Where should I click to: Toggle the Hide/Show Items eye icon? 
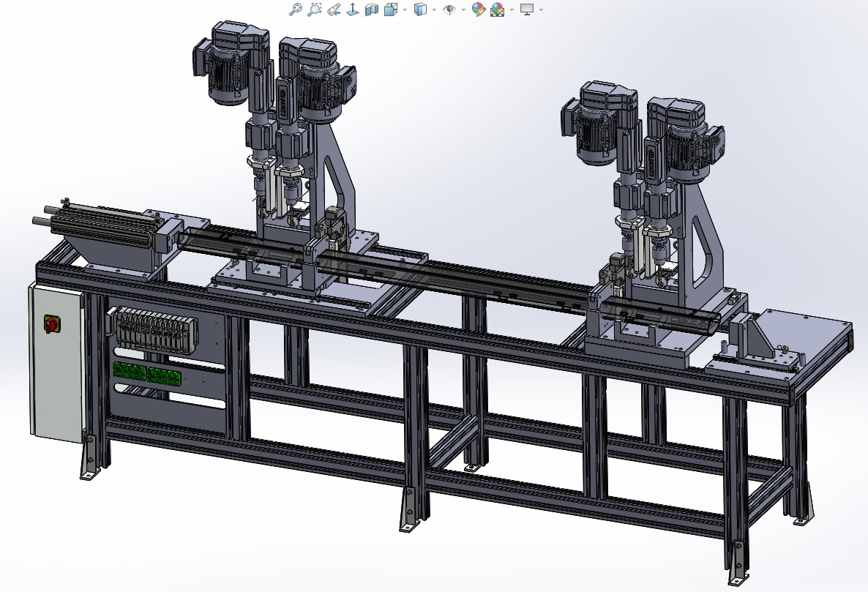(x=449, y=10)
